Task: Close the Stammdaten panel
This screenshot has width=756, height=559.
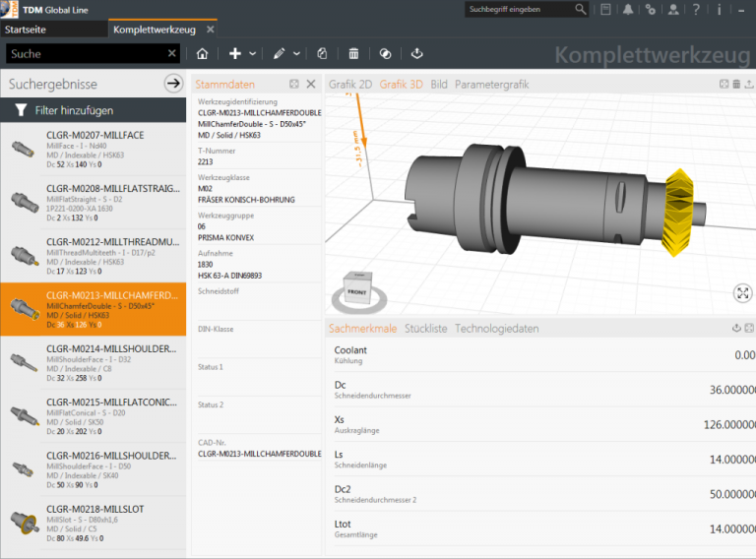Action: [311, 84]
